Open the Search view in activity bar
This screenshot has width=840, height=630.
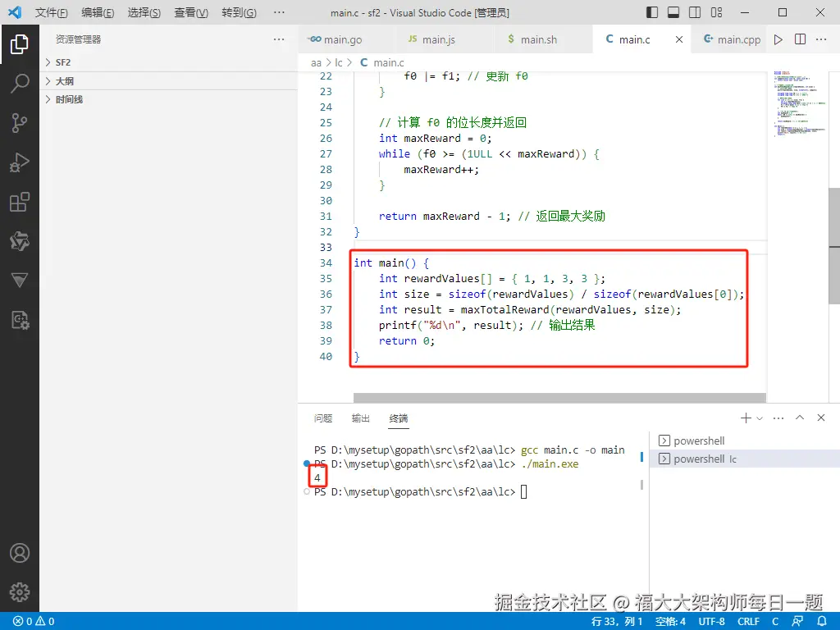coord(20,84)
